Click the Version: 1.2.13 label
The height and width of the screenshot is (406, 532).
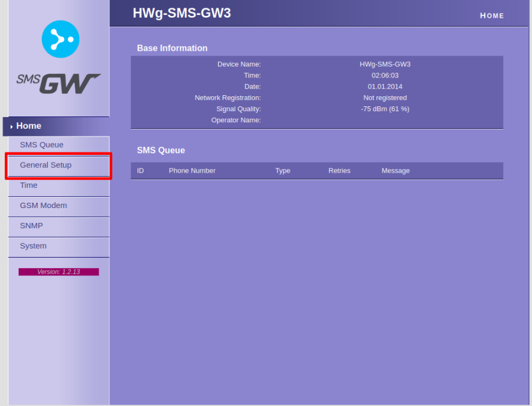59,272
